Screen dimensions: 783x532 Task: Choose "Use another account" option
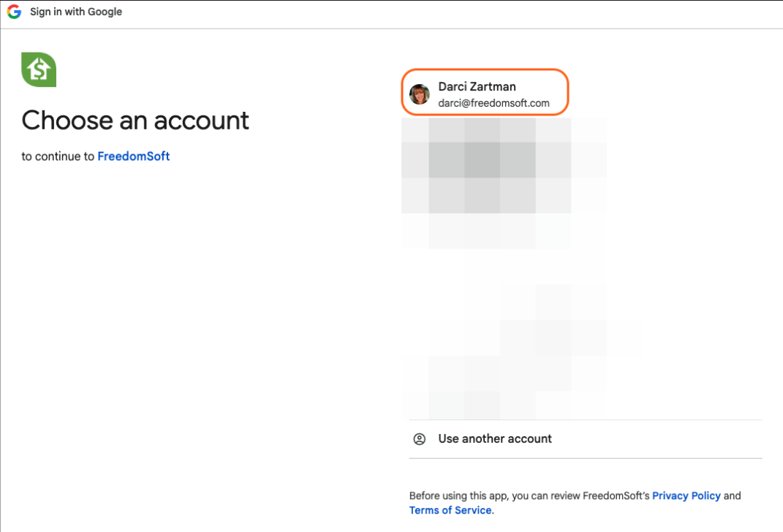[495, 439]
